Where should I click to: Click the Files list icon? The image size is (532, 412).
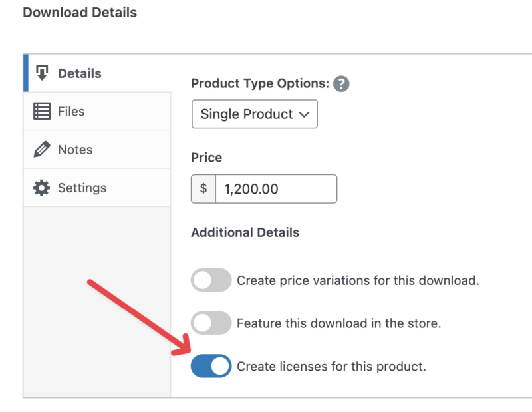pyautogui.click(x=42, y=111)
